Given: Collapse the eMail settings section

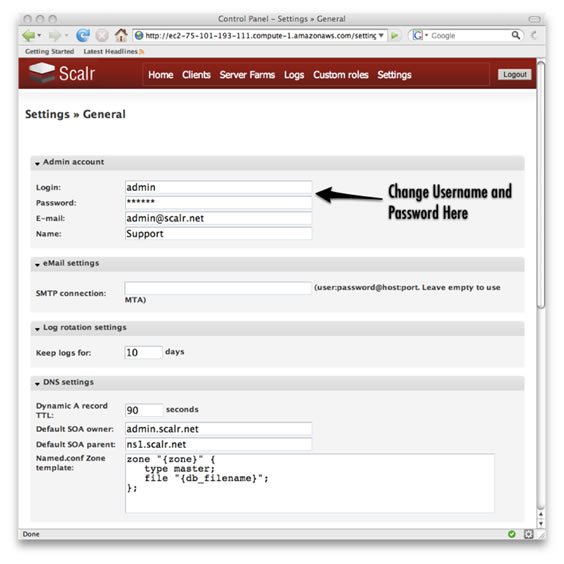Looking at the screenshot, I should [x=37, y=265].
